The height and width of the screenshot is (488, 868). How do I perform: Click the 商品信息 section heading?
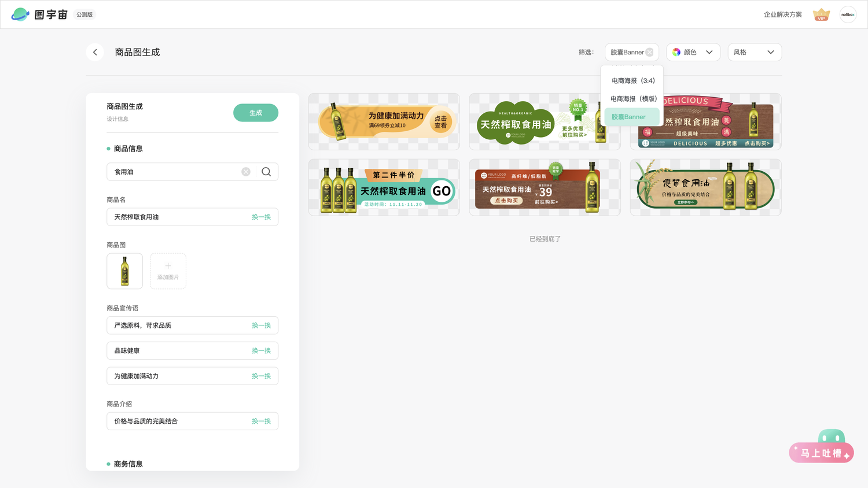click(x=128, y=149)
